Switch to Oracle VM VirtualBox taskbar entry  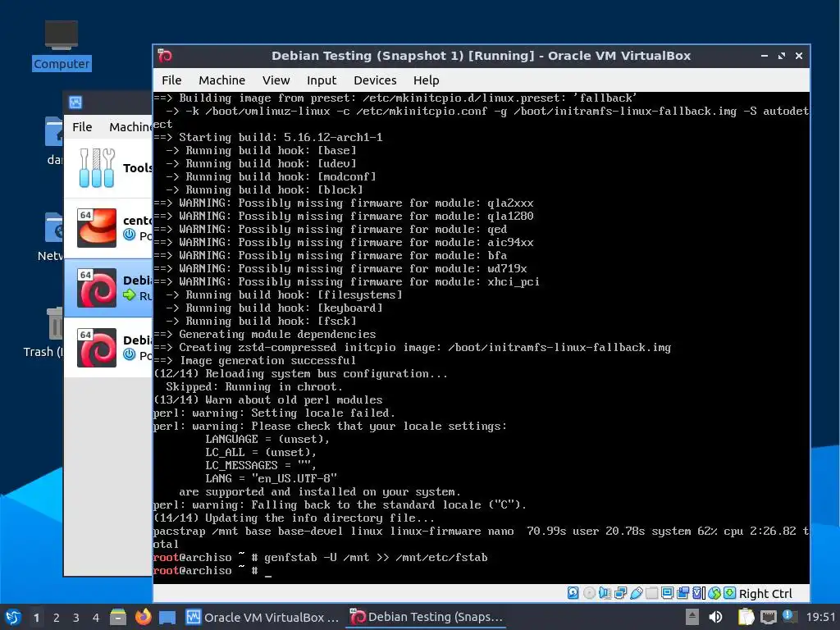point(262,617)
